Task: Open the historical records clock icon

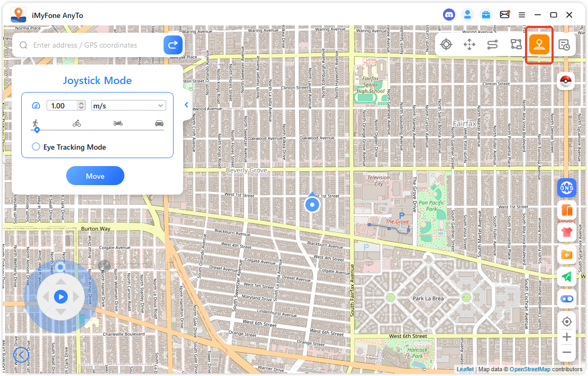Action: pyautogui.click(x=564, y=45)
